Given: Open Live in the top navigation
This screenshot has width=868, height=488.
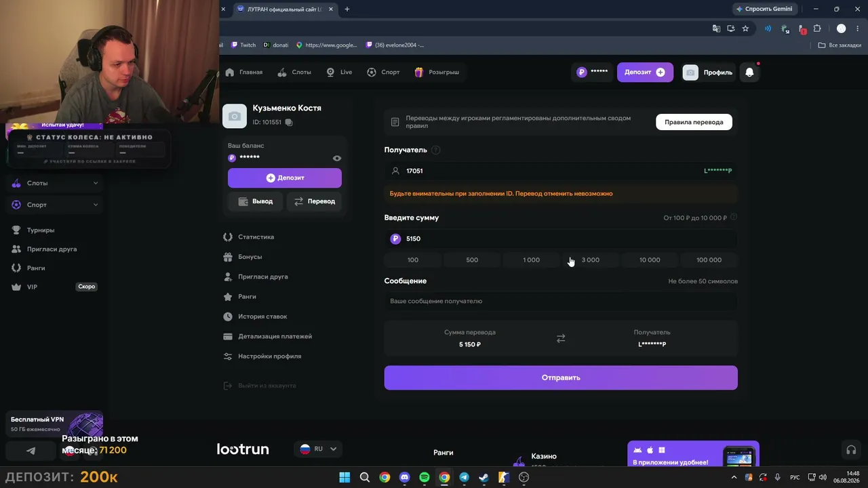Looking at the screenshot, I should (x=339, y=73).
